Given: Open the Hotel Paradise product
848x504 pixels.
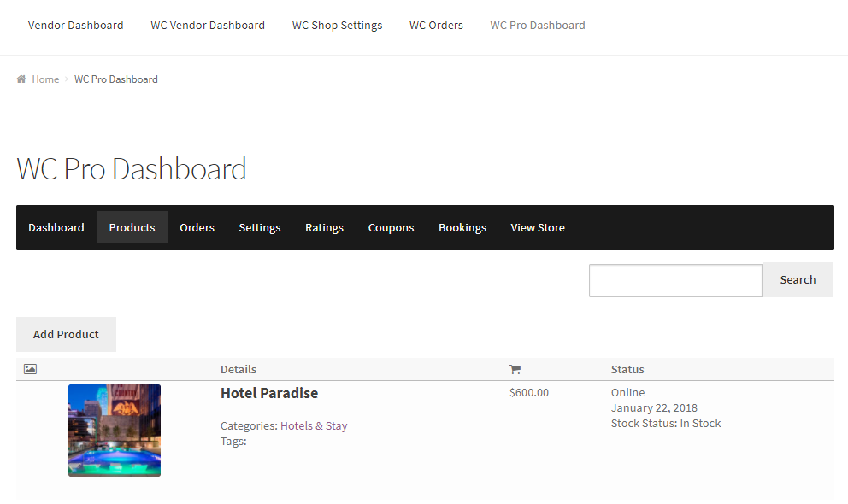Looking at the screenshot, I should coord(269,393).
